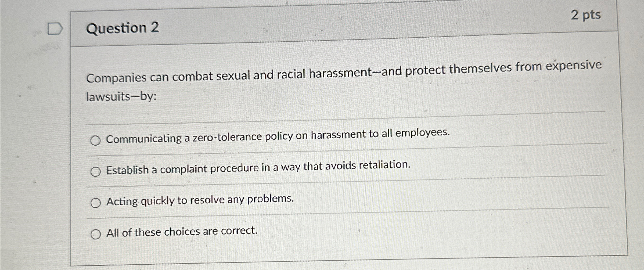
Task: Pick 'All of these choices are correct' radio button
Action: coord(95,234)
